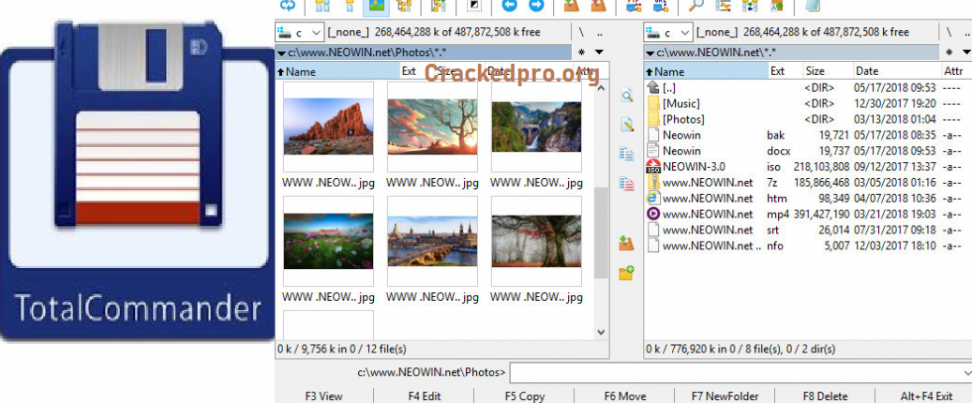Select the Neowin bak file

coord(808,135)
